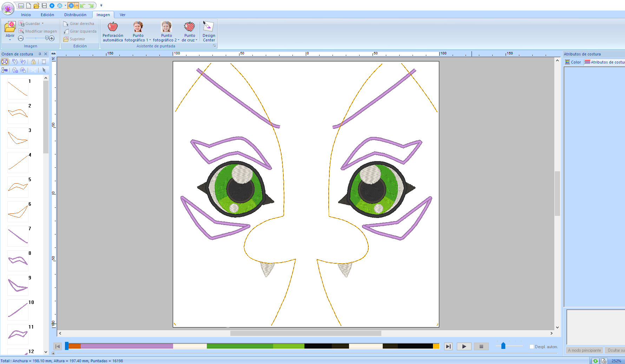Click the image density slider handle
Screen dimensions: 625x364
point(47,38)
